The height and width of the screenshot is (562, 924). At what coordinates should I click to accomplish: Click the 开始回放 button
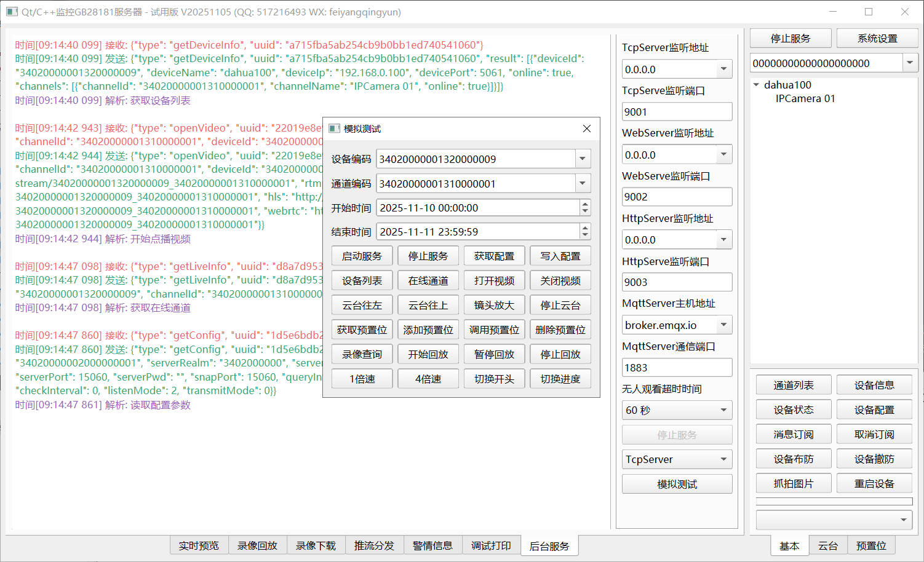click(428, 354)
